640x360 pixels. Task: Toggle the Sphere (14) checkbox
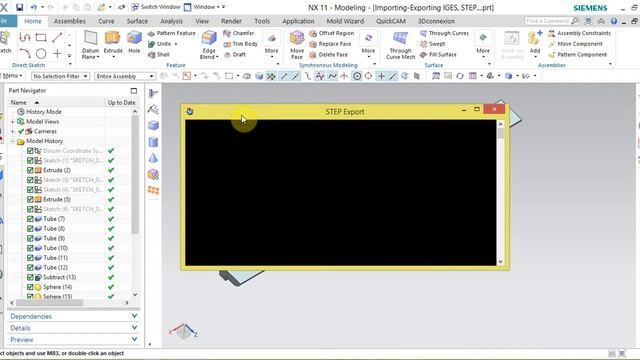point(30,287)
